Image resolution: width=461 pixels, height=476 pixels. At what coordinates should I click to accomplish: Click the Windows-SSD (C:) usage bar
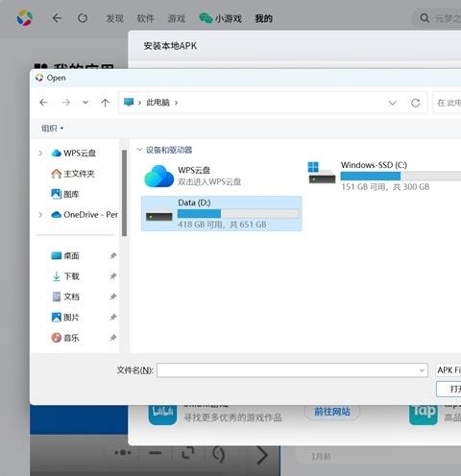click(x=400, y=176)
